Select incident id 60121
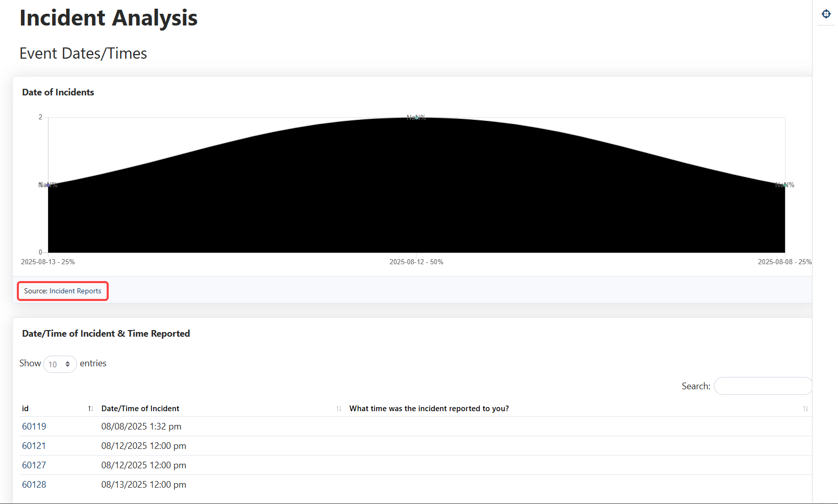Viewport: 838px width, 504px height. pyautogui.click(x=34, y=446)
